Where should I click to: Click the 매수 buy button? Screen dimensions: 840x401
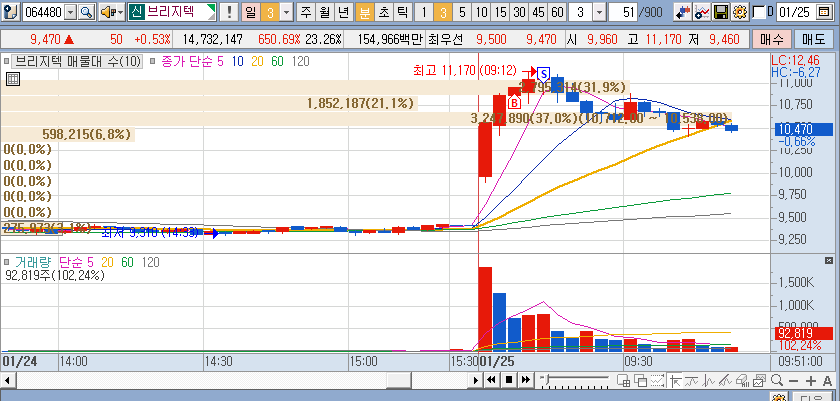click(x=770, y=39)
